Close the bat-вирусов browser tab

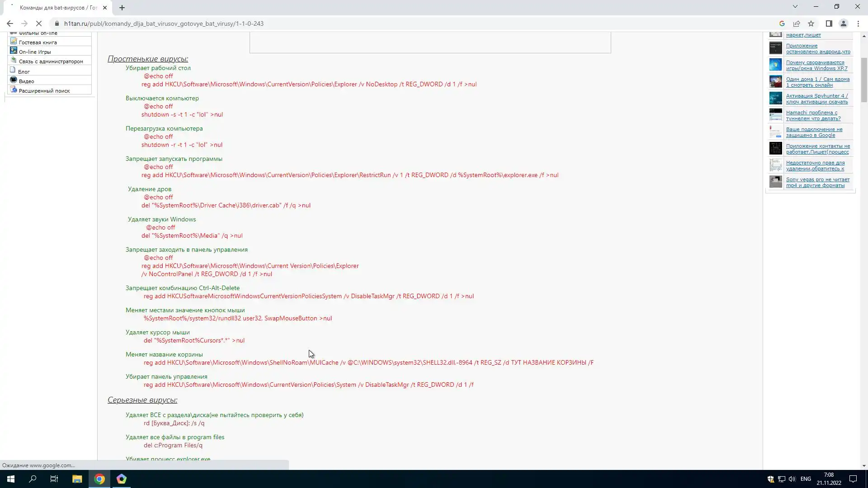coord(105,8)
